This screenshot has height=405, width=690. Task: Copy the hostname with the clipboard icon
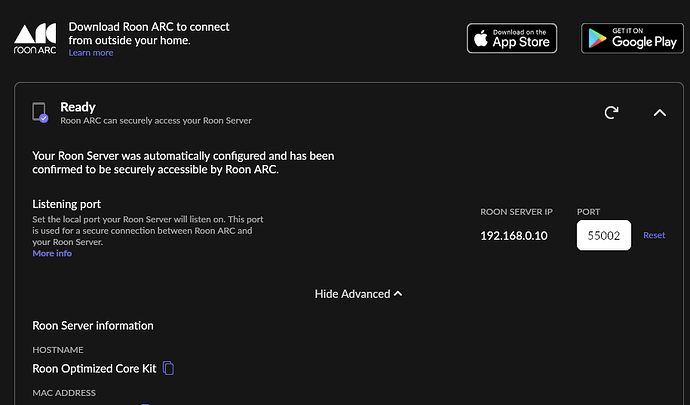[x=169, y=368]
